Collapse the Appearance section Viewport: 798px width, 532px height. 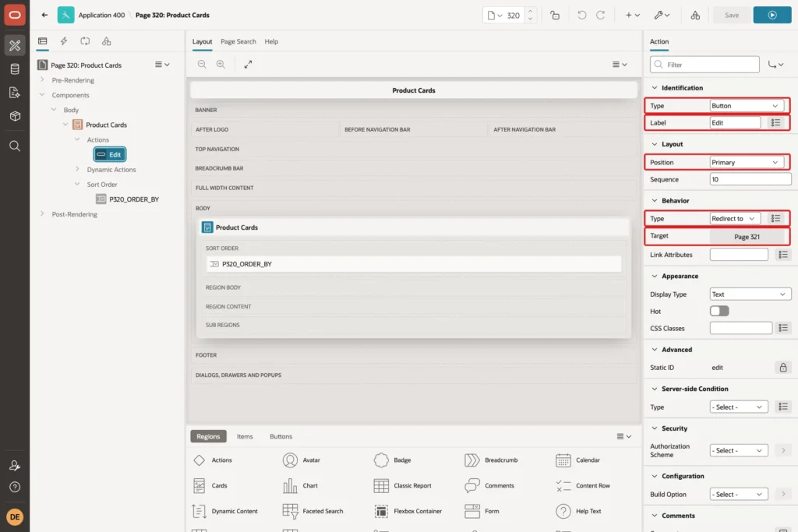(x=655, y=276)
